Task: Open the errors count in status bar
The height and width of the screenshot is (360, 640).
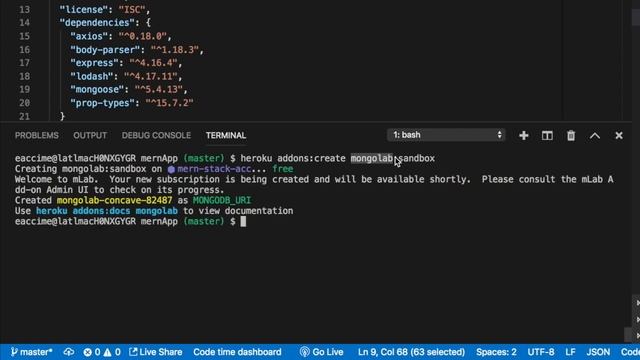Action: [x=92, y=352]
